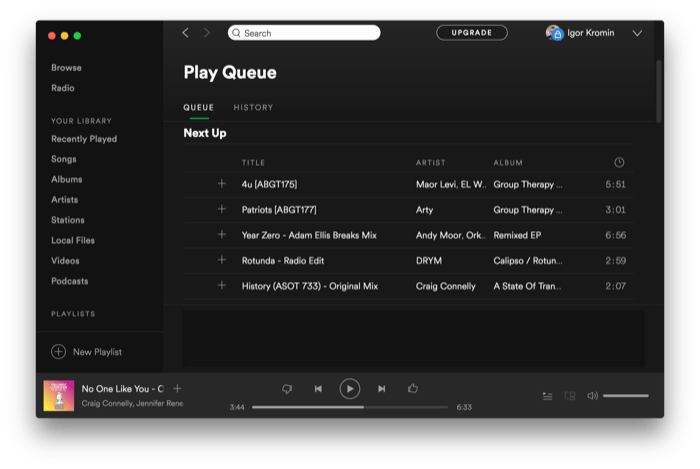The height and width of the screenshot is (469, 700).
Task: Open Stations in library
Action: 67,220
